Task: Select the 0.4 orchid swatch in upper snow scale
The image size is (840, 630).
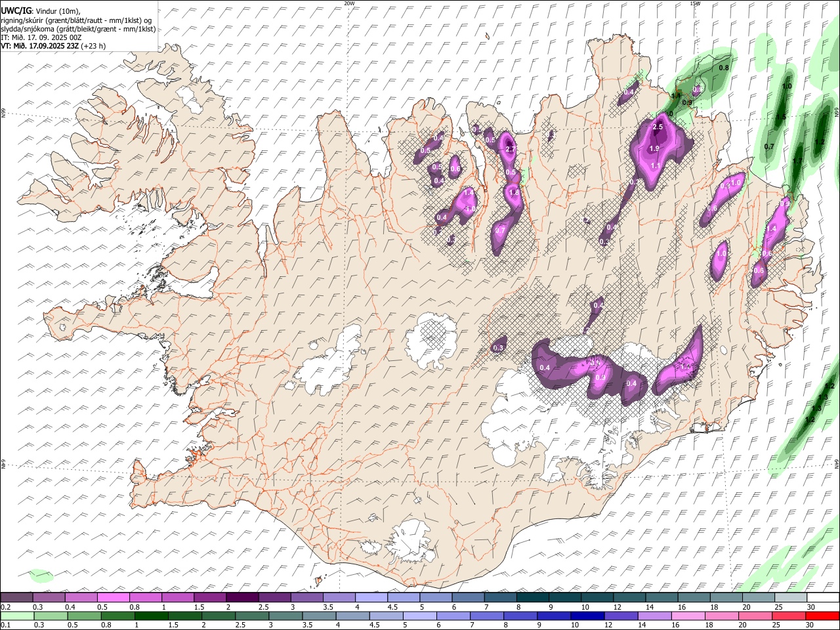Action: coord(81,598)
